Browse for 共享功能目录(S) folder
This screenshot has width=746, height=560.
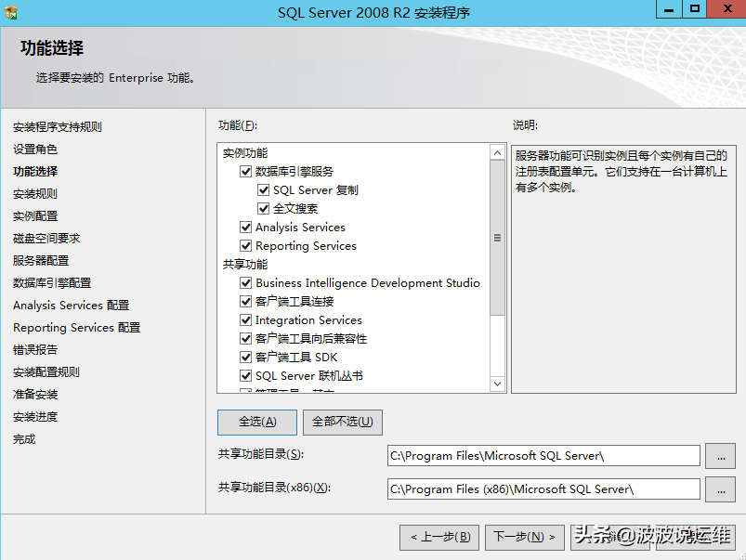point(720,456)
